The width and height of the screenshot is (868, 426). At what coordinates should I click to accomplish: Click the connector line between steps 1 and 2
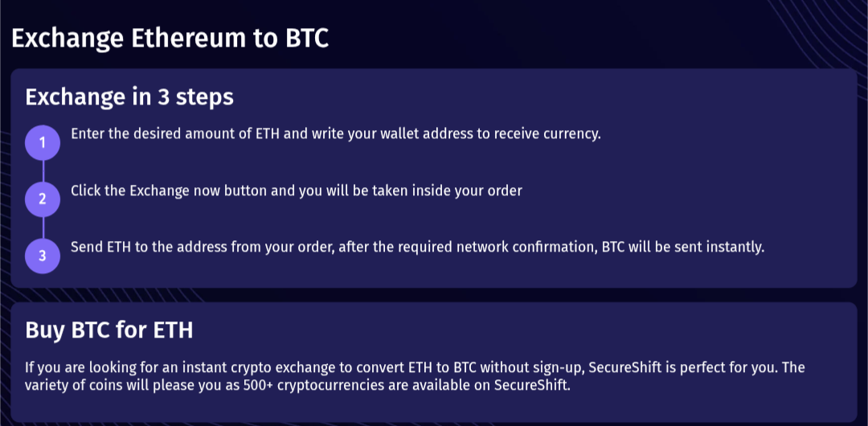tap(43, 171)
